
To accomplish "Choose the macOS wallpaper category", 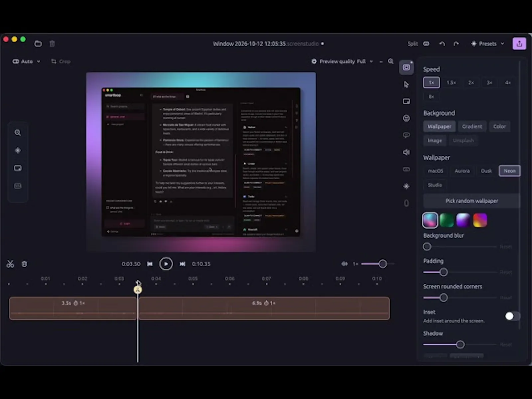I will 435,171.
